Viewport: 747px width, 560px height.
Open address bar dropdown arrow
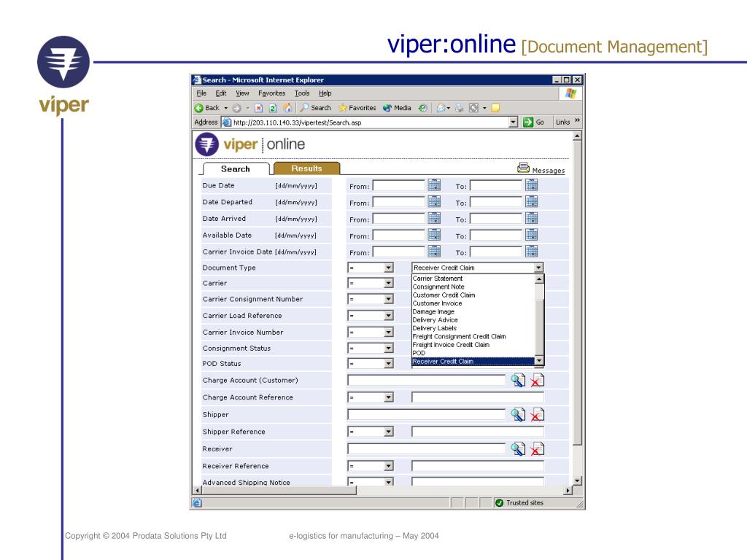tap(513, 122)
